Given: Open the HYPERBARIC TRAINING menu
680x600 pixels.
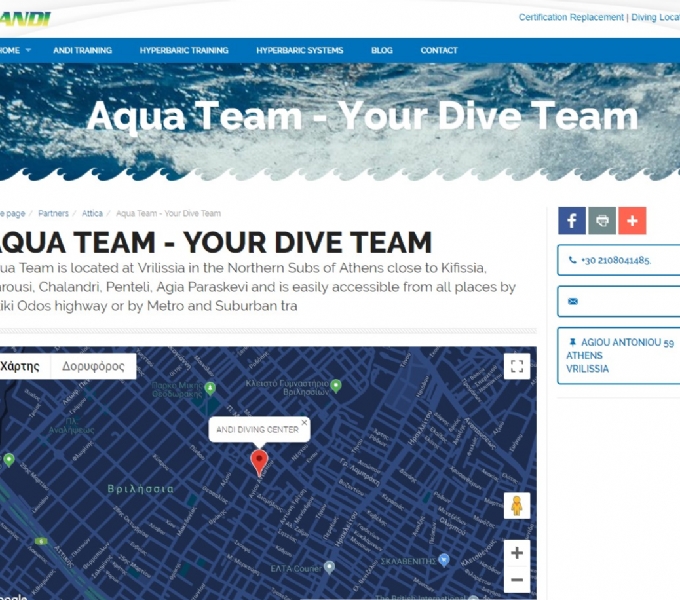Looking at the screenshot, I should (184, 50).
